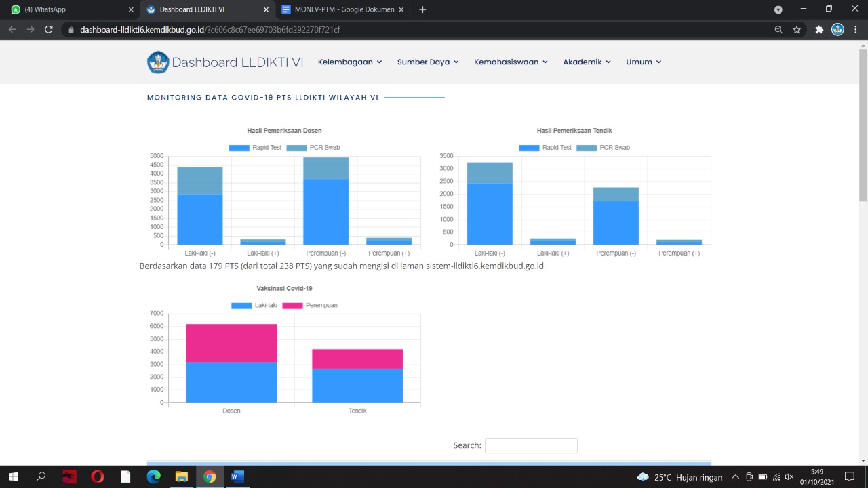Open File Explorer from the taskbar
This screenshot has width=868, height=488.
(181, 477)
